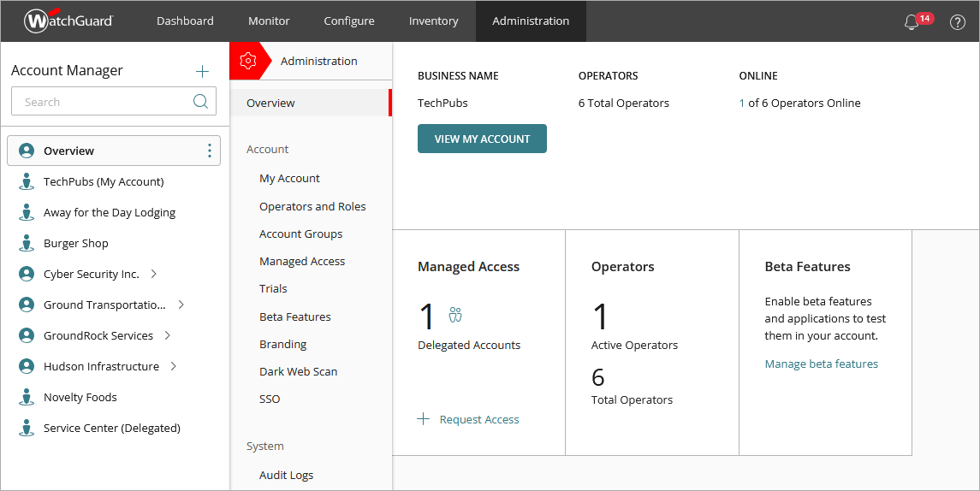Image resolution: width=980 pixels, height=491 pixels.
Task: Click the Away for the Day Lodging icon
Action: (x=27, y=212)
